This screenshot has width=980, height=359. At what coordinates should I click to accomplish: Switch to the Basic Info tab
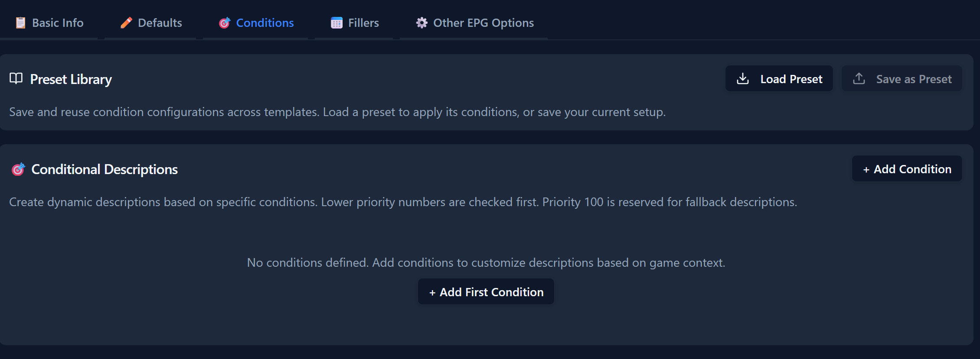(x=58, y=23)
